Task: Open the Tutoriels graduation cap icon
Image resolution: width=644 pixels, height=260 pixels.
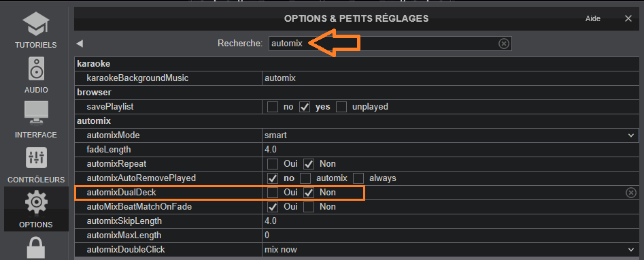Action: click(36, 23)
